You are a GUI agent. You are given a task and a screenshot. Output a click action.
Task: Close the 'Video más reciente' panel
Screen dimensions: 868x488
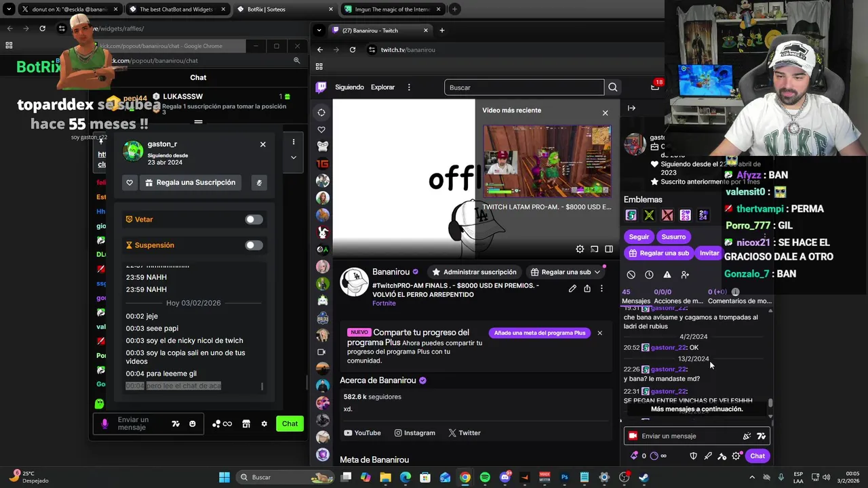605,113
